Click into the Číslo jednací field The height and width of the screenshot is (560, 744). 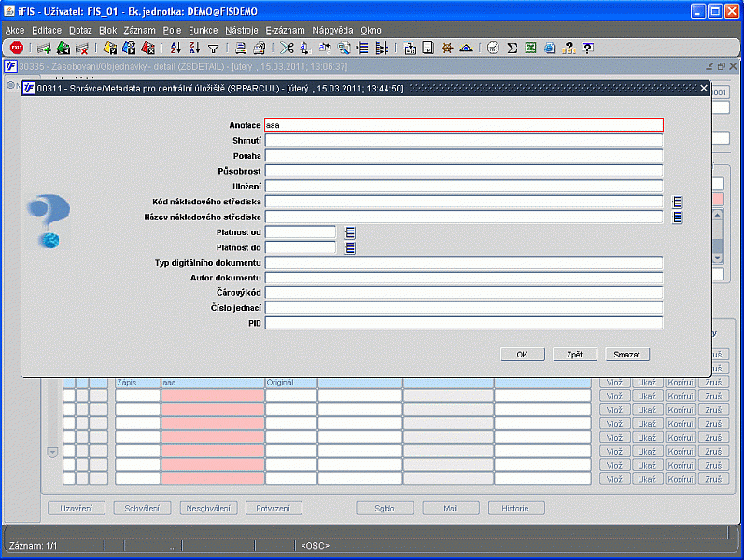click(x=464, y=308)
